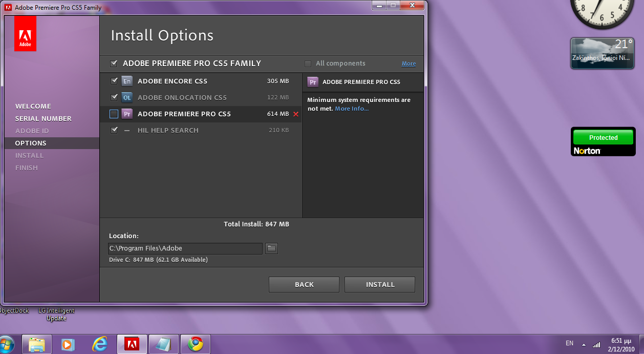Open the notepad-style app in the taskbar

(164, 344)
